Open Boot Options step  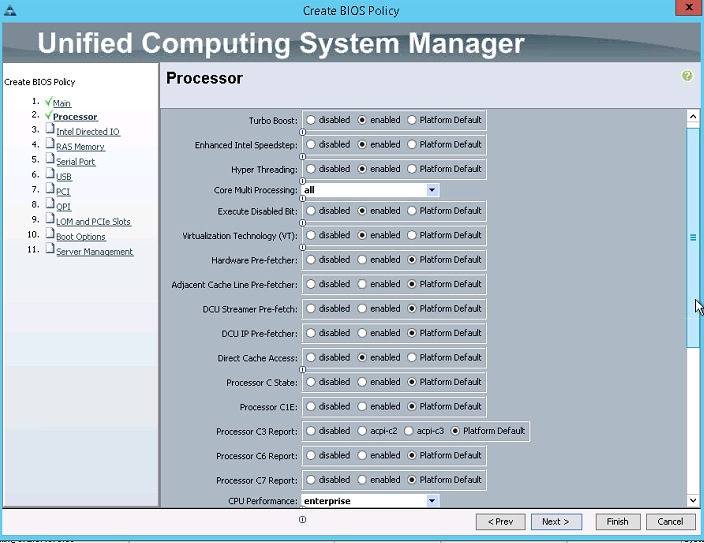point(81,237)
